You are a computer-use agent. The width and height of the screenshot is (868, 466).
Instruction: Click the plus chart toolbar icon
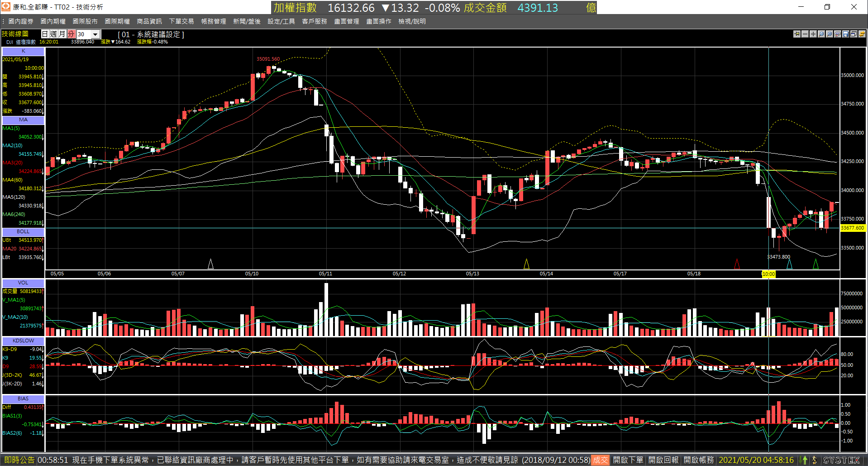coord(813,34)
